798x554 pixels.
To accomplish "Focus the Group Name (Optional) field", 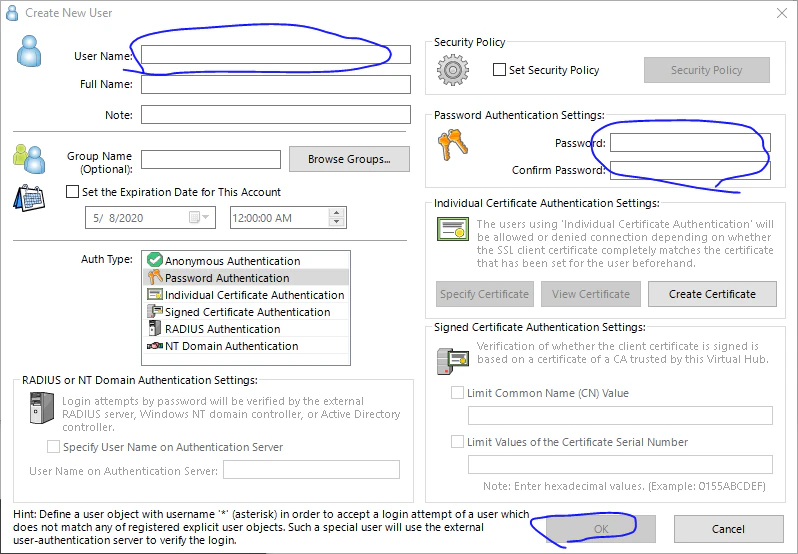I will pyautogui.click(x=211, y=159).
